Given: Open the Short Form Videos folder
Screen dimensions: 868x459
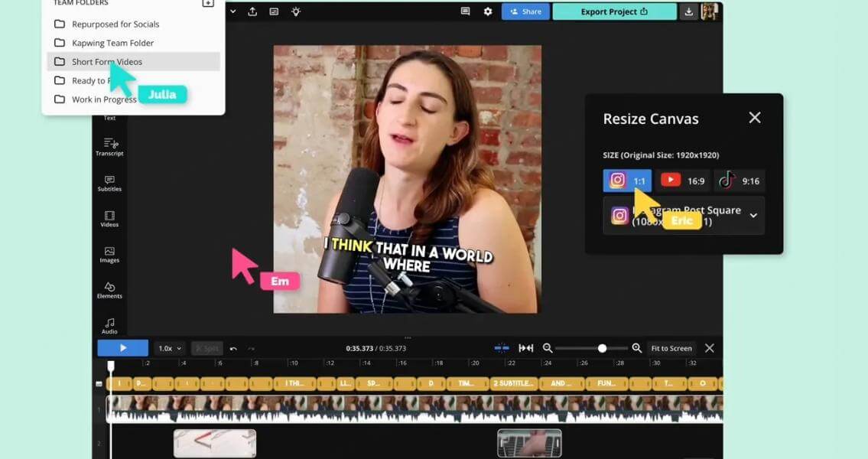Looking at the screenshot, I should [x=106, y=62].
